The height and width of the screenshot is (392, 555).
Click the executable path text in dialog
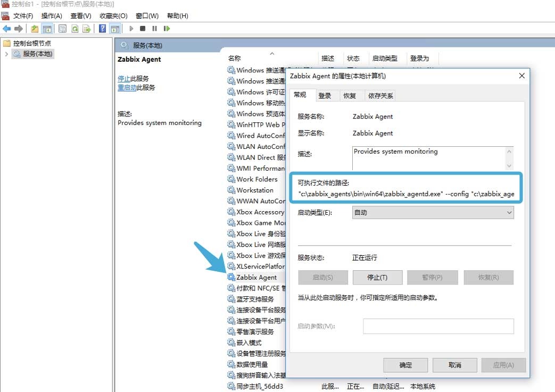[407, 194]
